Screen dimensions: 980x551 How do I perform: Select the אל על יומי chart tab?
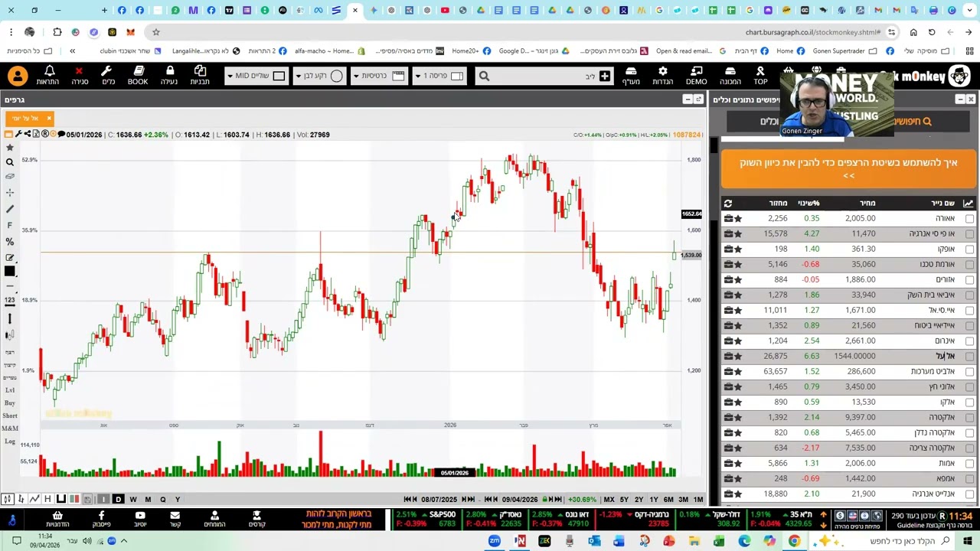point(29,119)
